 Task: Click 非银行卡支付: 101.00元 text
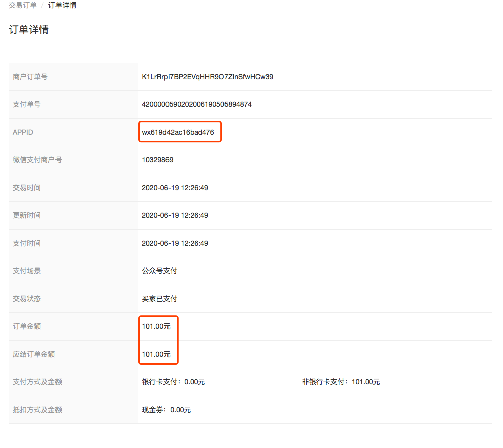[x=341, y=382]
